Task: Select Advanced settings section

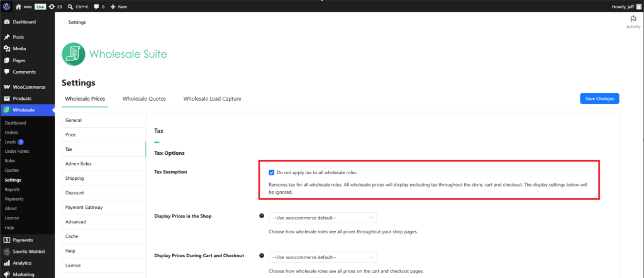Action: 104,222
